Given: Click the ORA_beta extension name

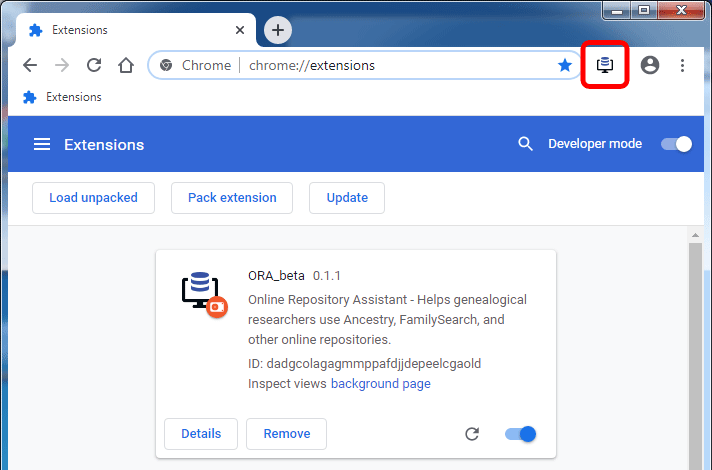Looking at the screenshot, I should click(276, 276).
